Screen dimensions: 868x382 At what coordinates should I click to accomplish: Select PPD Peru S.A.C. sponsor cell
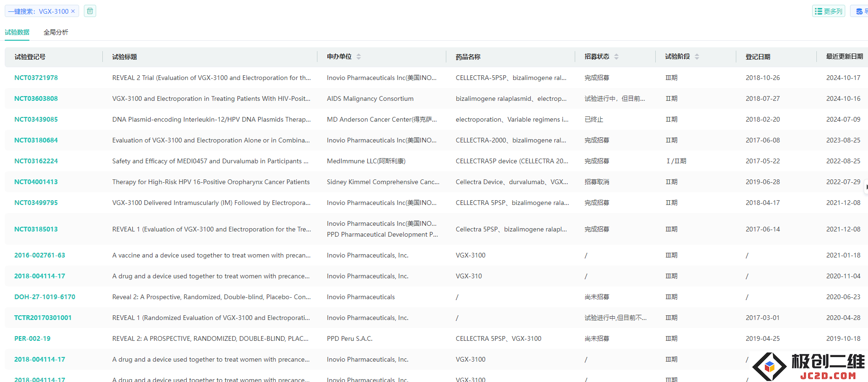point(350,338)
